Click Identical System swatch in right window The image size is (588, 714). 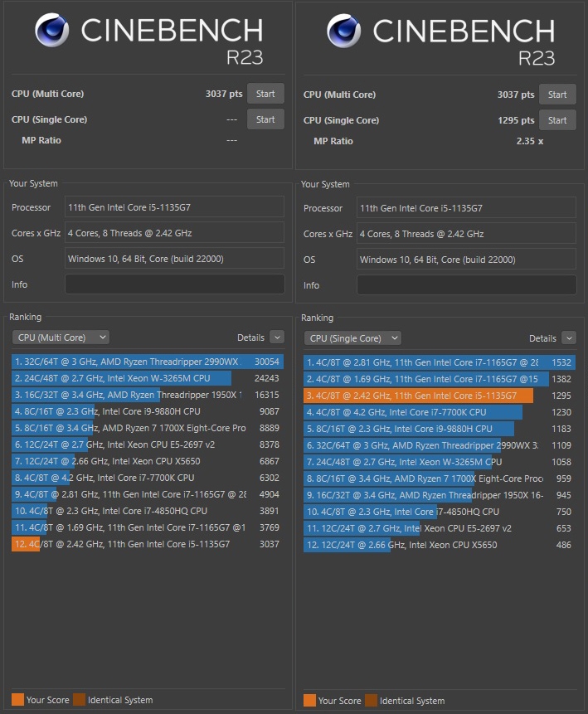pyautogui.click(x=372, y=701)
